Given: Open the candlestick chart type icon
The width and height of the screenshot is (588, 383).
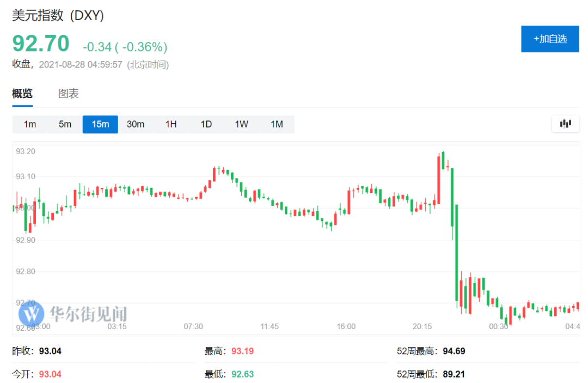Looking at the screenshot, I should 566,124.
